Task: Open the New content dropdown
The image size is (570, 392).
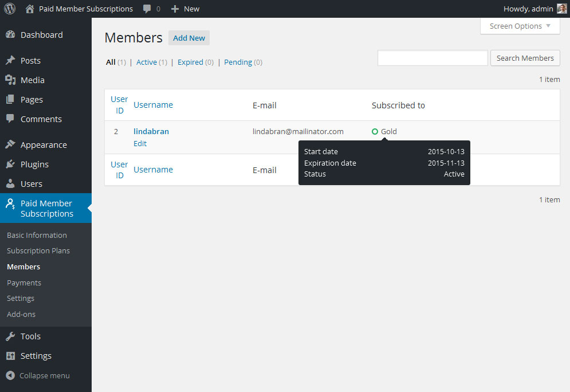Action: (x=186, y=9)
